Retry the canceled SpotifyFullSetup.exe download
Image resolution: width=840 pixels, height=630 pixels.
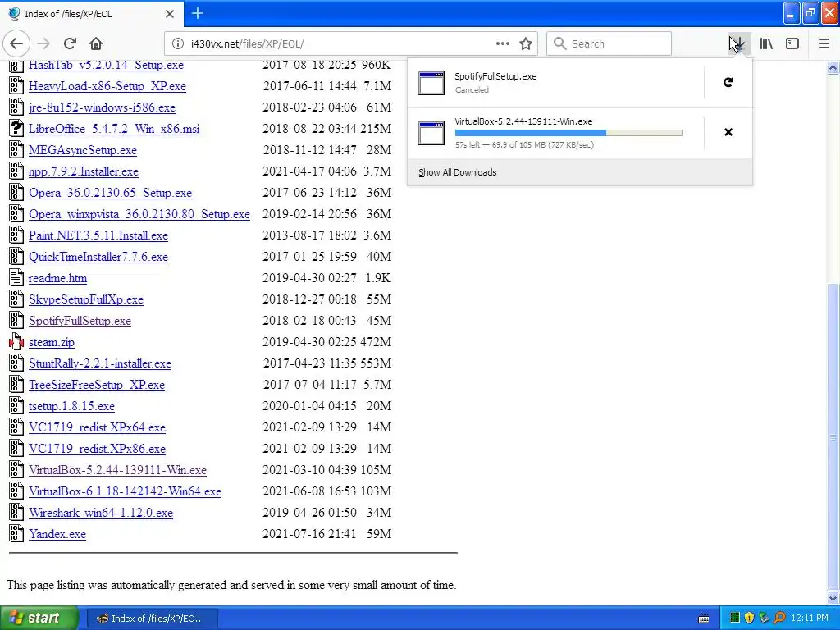728,82
